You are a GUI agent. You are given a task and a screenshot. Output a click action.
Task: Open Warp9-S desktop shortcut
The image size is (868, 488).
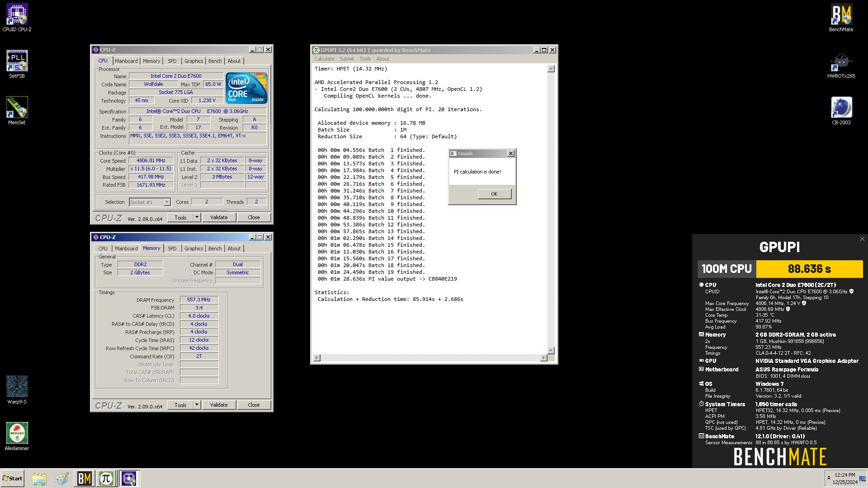pos(17,390)
